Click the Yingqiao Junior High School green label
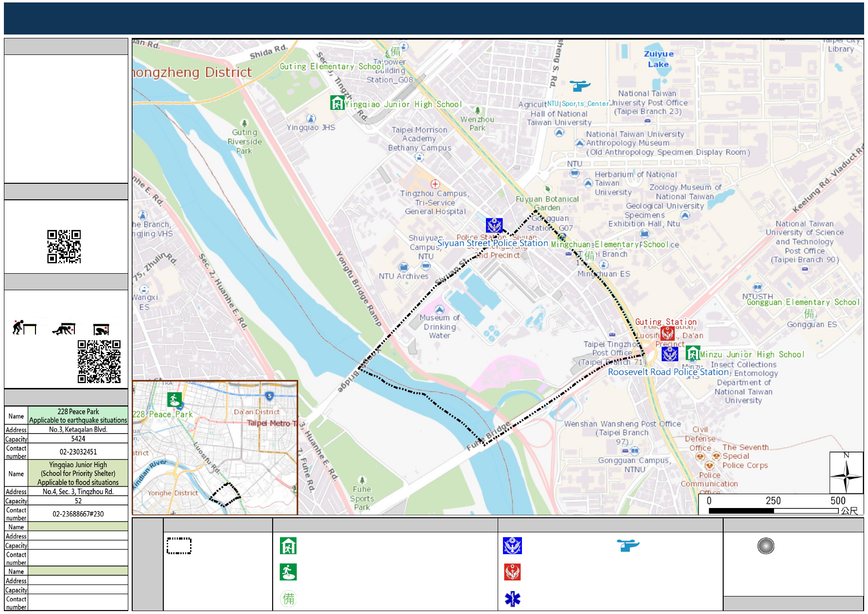The width and height of the screenshot is (868, 614). 403,104
